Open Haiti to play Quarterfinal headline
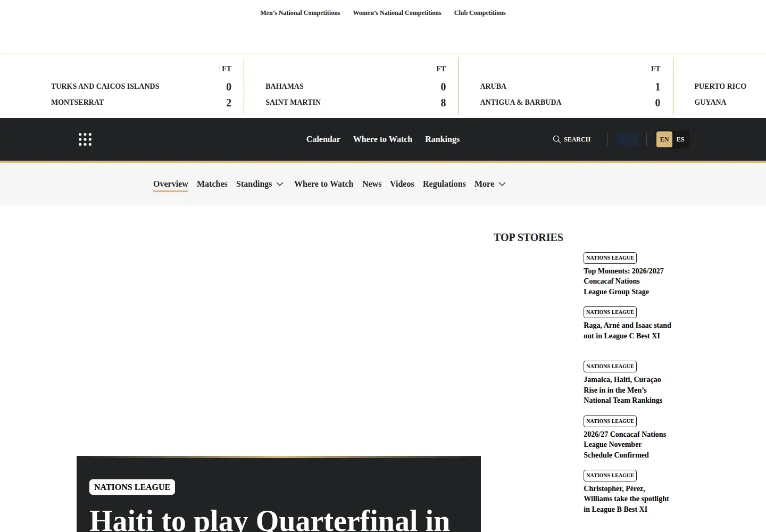This screenshot has height=532, width=766. tap(270, 520)
